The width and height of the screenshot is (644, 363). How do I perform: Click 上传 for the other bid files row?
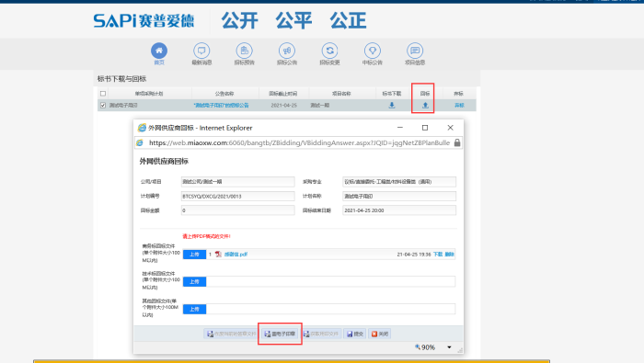[x=194, y=310]
